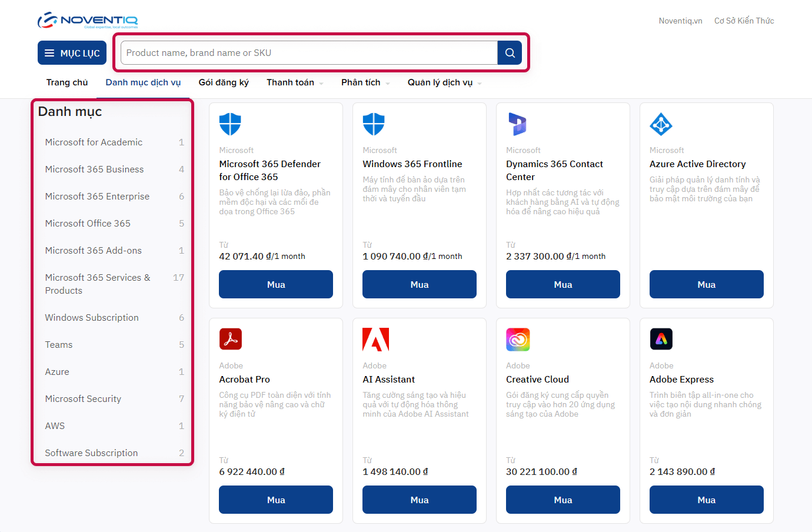Click Mua button for Acrobat Pro

pos(275,499)
